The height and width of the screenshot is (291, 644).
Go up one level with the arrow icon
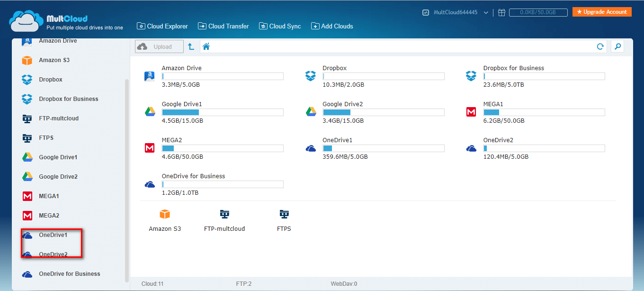click(191, 46)
